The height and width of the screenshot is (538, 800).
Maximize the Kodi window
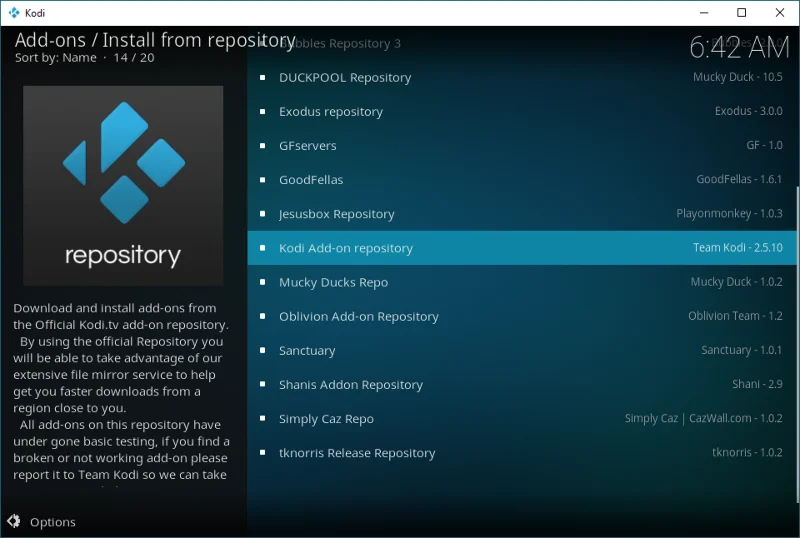coord(742,13)
